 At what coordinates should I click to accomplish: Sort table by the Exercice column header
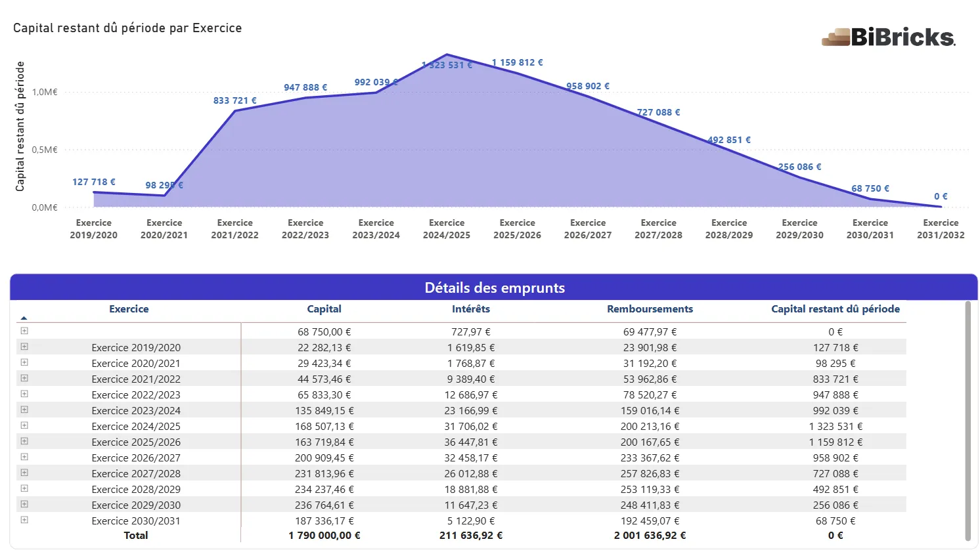click(129, 309)
